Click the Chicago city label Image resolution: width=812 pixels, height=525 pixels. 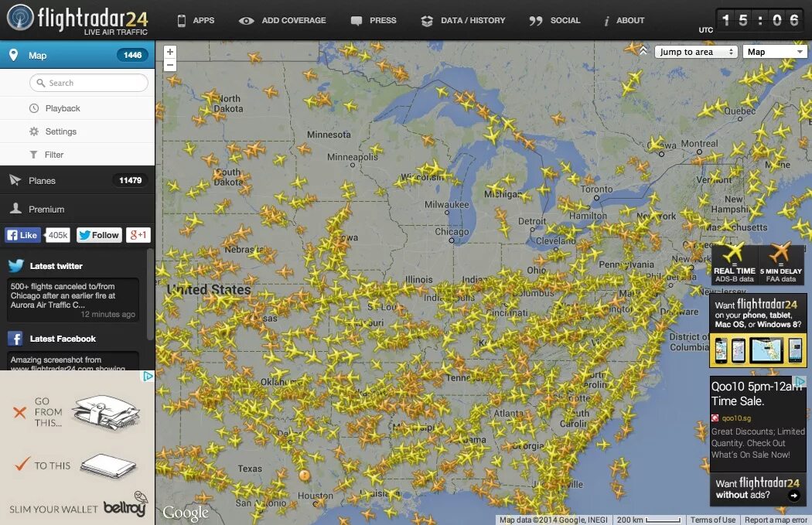coord(452,231)
